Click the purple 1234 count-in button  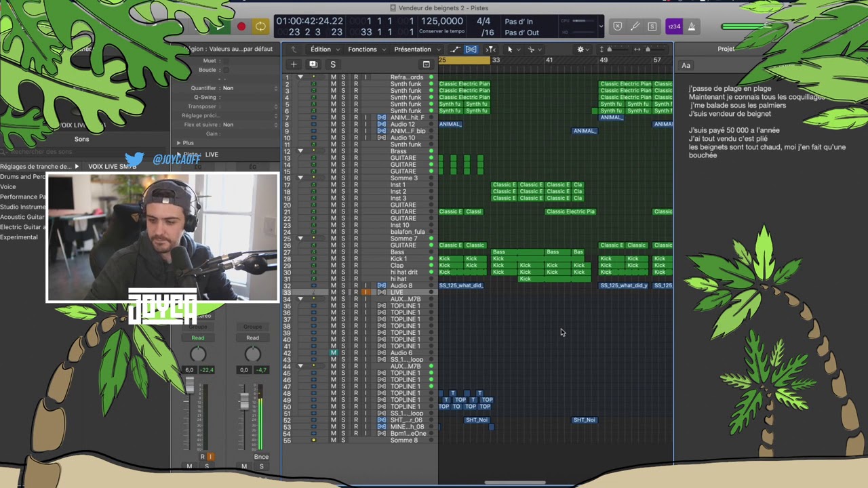674,26
